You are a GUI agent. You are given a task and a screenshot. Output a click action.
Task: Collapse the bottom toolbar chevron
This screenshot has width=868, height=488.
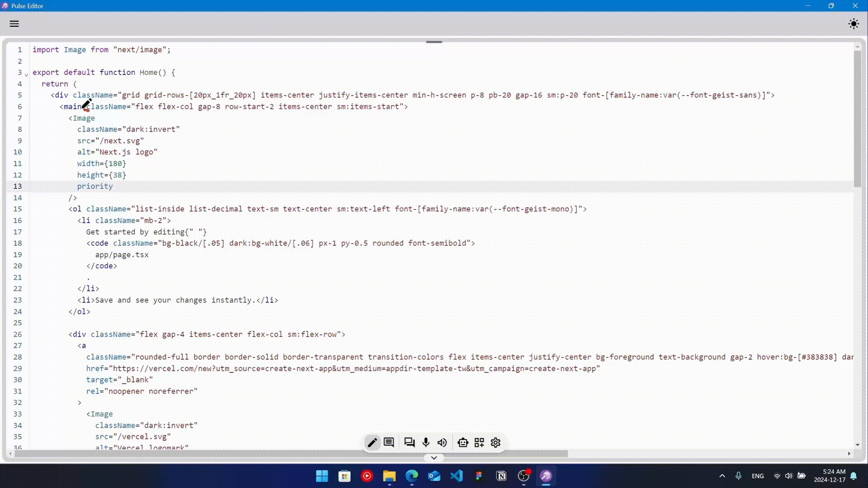coord(434,458)
